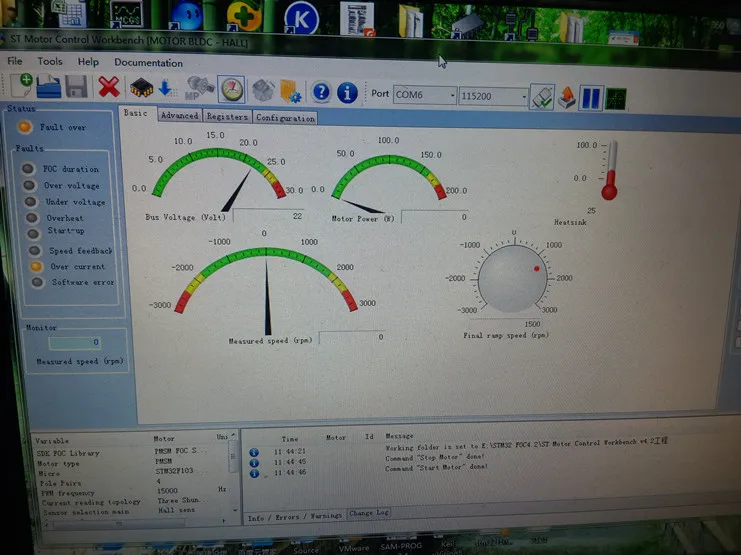Viewport: 741px width, 555px height.
Task: Click the blue download arrow icon
Action: pyautogui.click(x=165, y=88)
